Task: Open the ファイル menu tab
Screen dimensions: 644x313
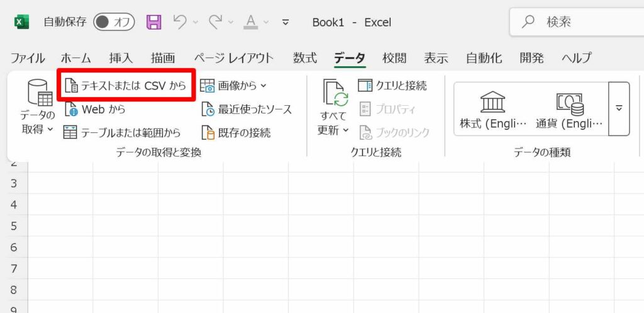Action: (28, 58)
